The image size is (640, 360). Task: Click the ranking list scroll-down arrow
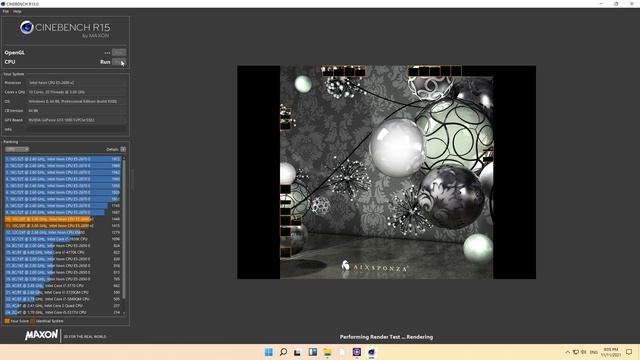tap(124, 313)
